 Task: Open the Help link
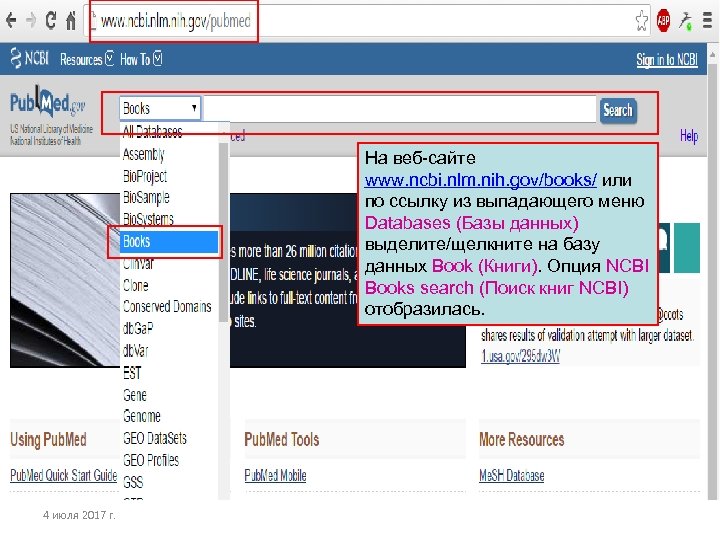(689, 136)
